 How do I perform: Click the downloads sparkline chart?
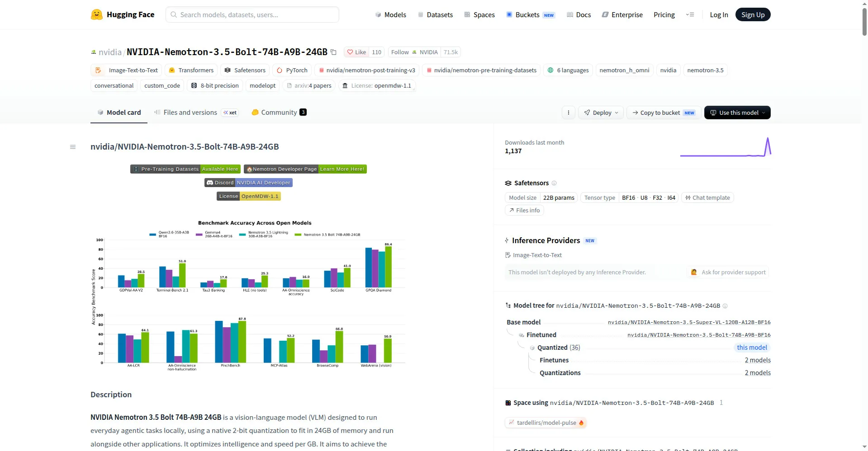[x=726, y=147]
